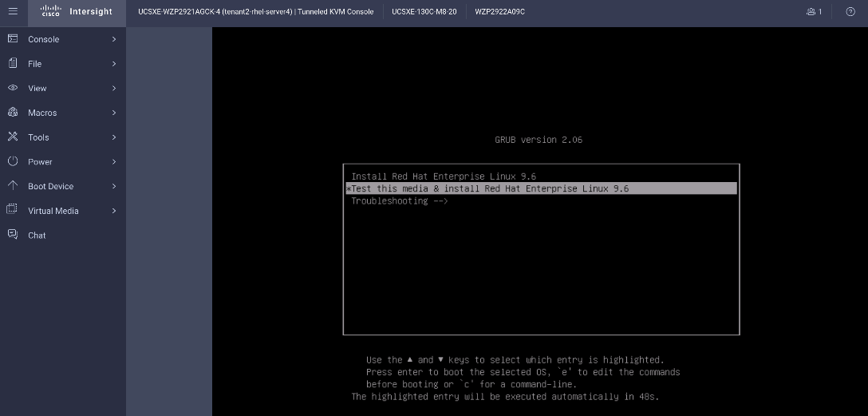868x416 pixels.
Task: Select Test this media & install entry
Action: [x=542, y=188]
